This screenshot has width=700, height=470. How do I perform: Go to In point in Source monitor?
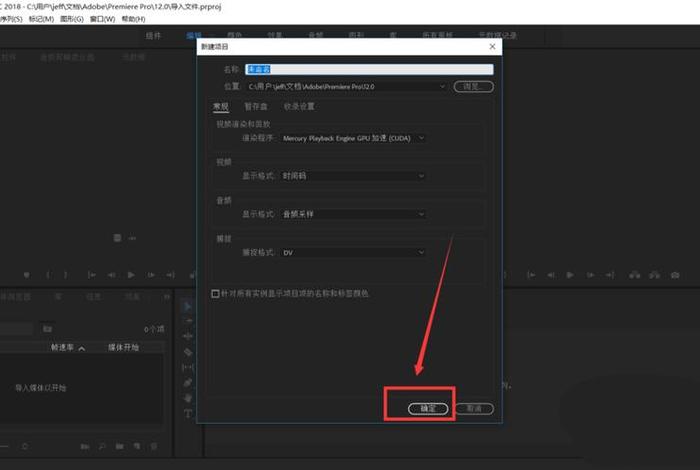coord(92,275)
